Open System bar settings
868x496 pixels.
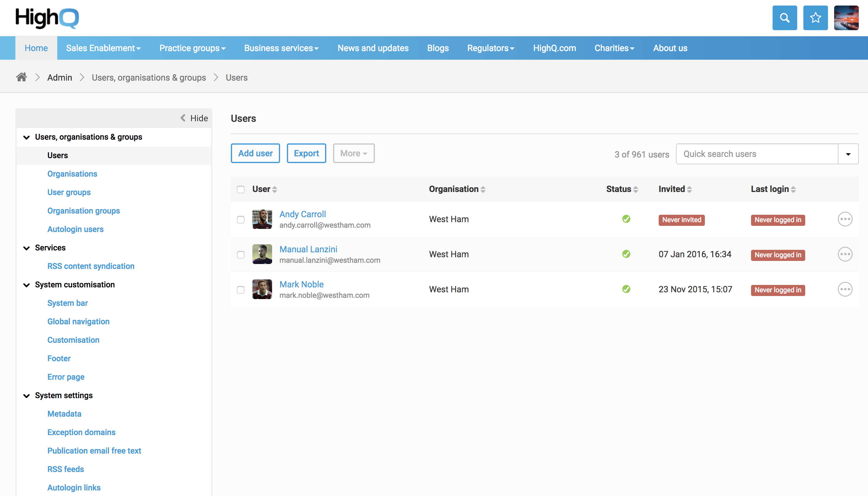(67, 303)
